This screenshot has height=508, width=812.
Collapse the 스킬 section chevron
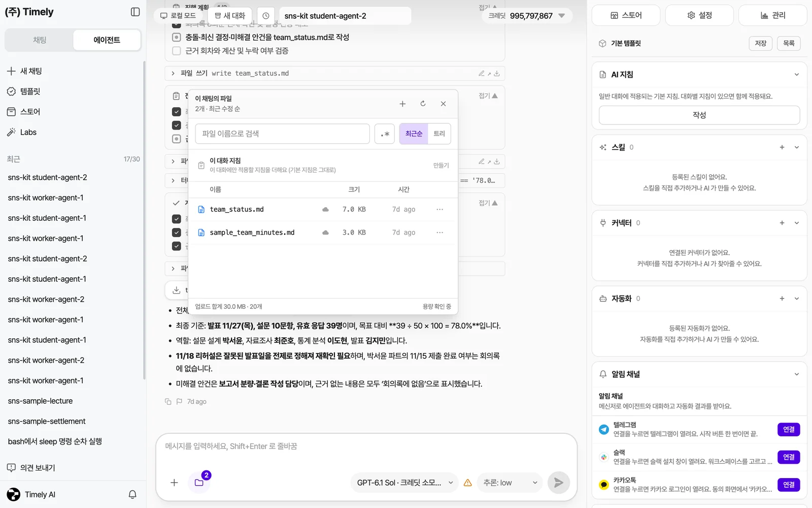(x=797, y=147)
